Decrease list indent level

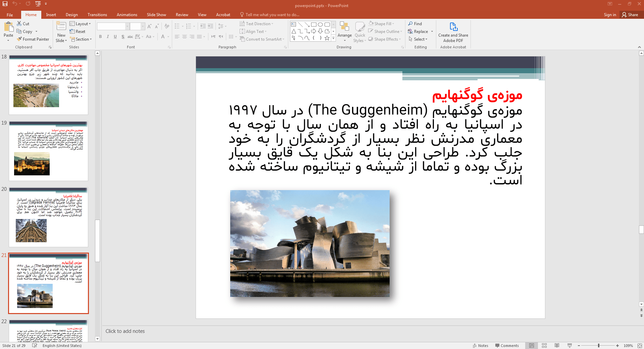click(203, 26)
